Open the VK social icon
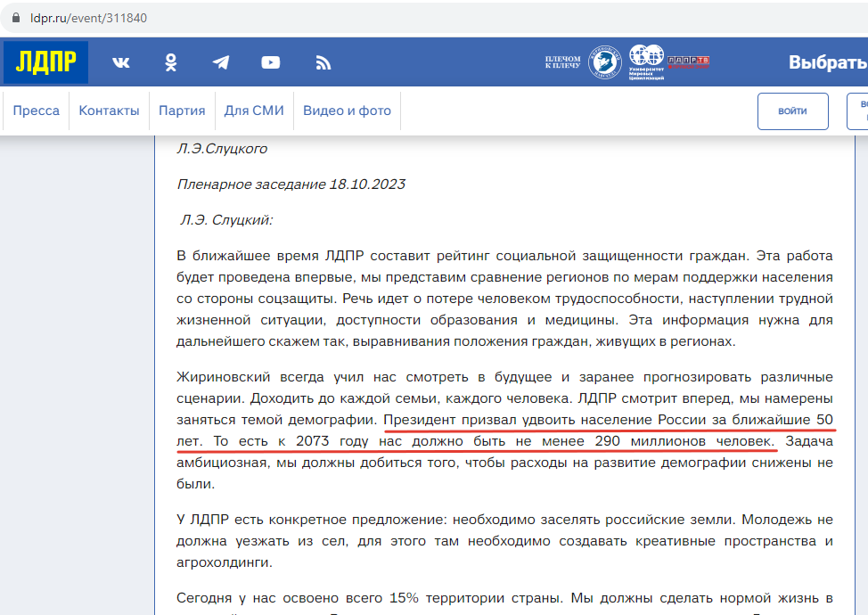Screen dimensions: 868x615 point(121,62)
